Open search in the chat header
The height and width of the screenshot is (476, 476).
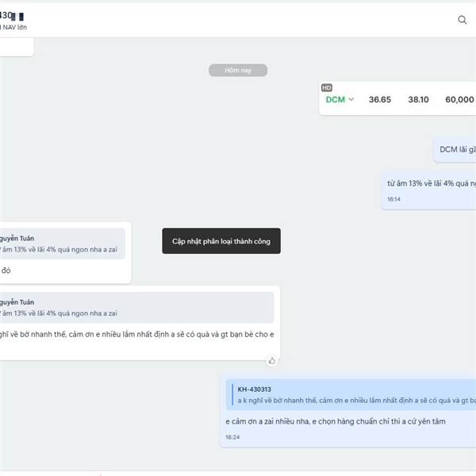462,20
